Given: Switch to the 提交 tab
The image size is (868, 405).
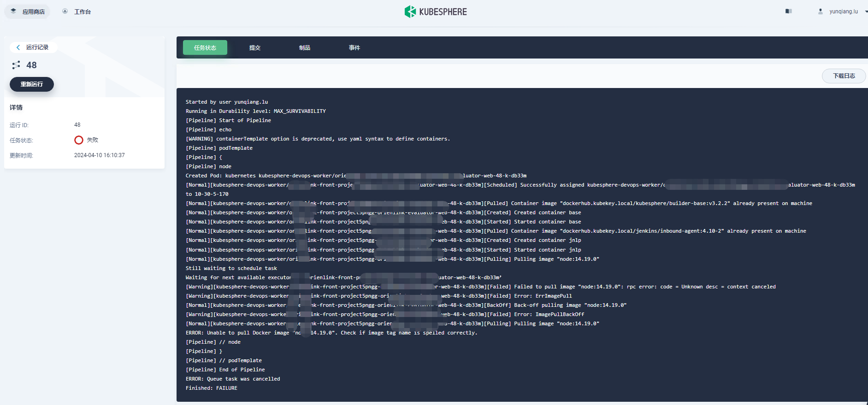Looking at the screenshot, I should pos(255,47).
